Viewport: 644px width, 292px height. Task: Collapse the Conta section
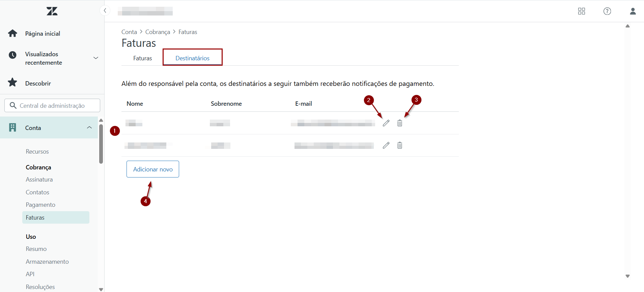[x=89, y=127]
